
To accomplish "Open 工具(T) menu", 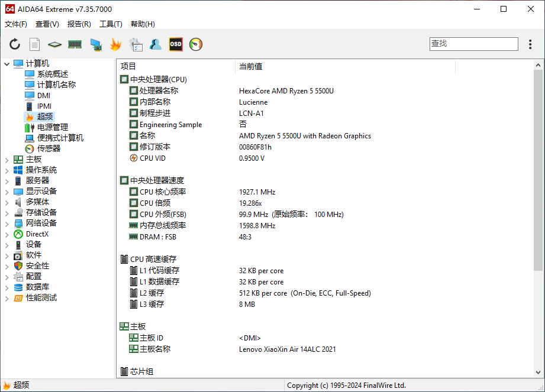I will point(111,24).
